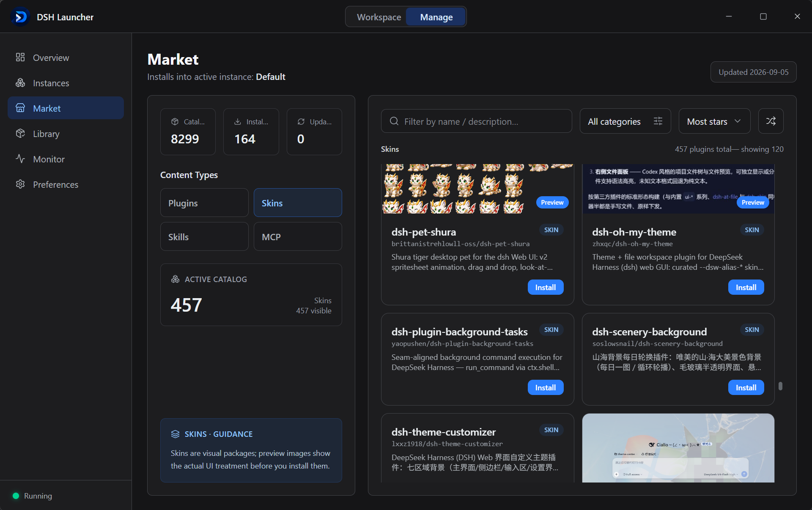Click the Running status label
812x510 pixels.
38,496
